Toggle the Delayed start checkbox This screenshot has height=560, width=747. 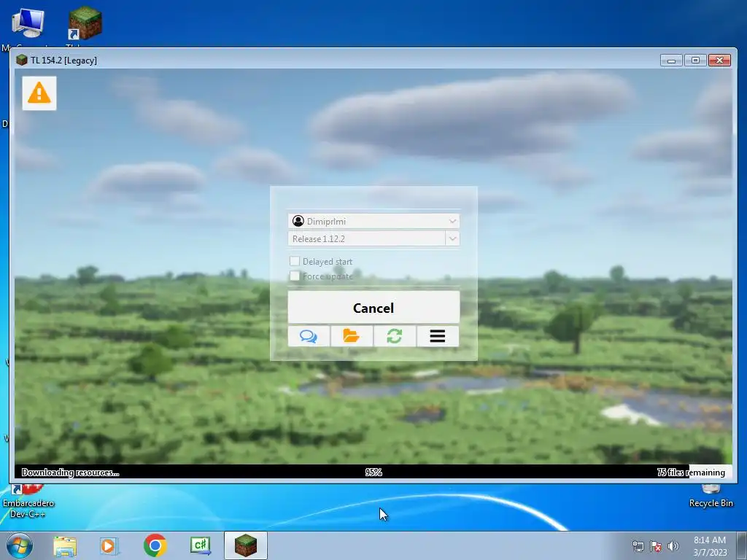coord(295,261)
